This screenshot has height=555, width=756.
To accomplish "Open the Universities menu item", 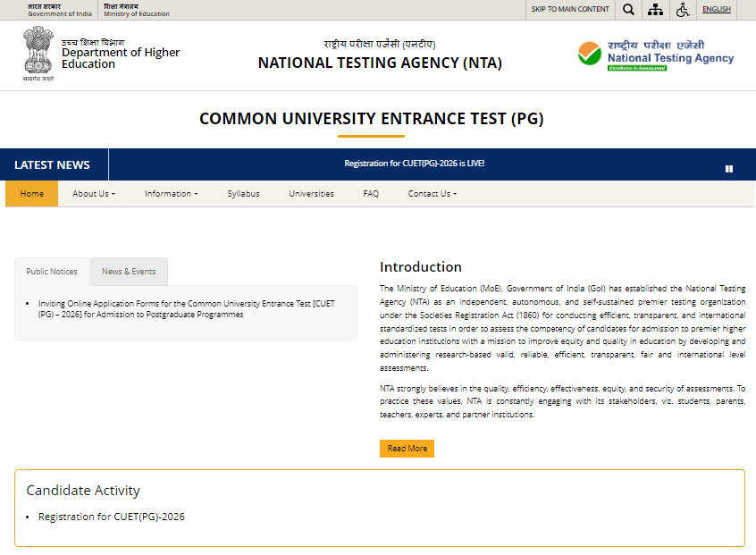I will (311, 193).
